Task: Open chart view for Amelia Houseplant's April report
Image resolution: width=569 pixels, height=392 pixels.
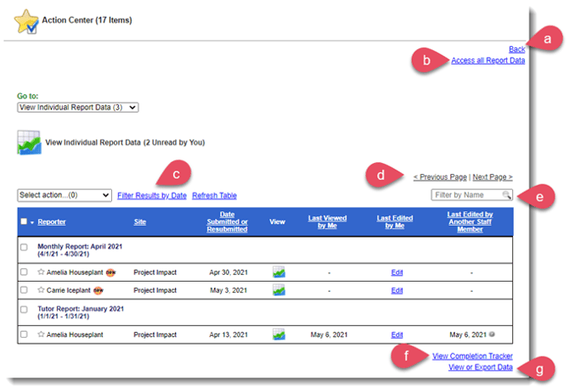Action: (278, 272)
